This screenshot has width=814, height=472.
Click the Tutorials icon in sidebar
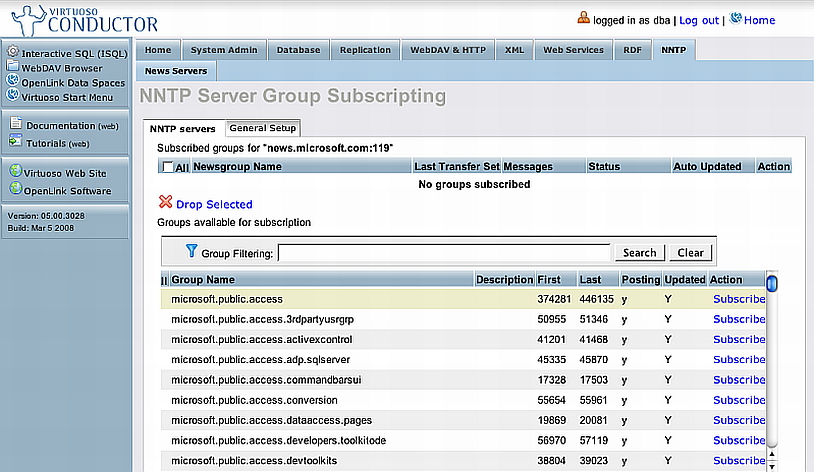point(16,142)
